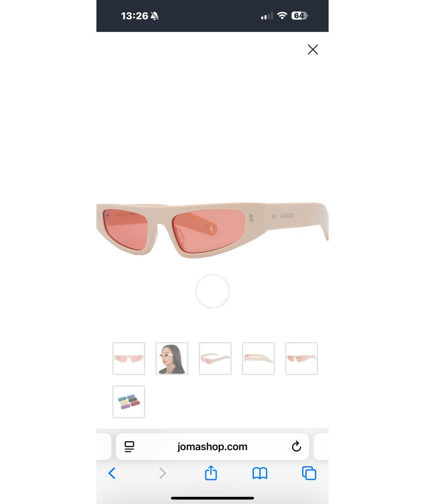
Task: Select the angled side view thumbnail
Action: pyautogui.click(x=215, y=358)
